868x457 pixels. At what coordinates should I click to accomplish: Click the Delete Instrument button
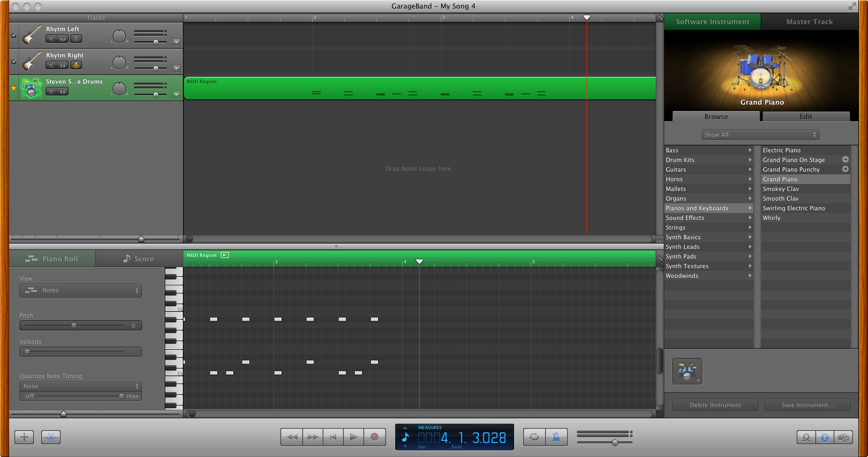tap(715, 405)
